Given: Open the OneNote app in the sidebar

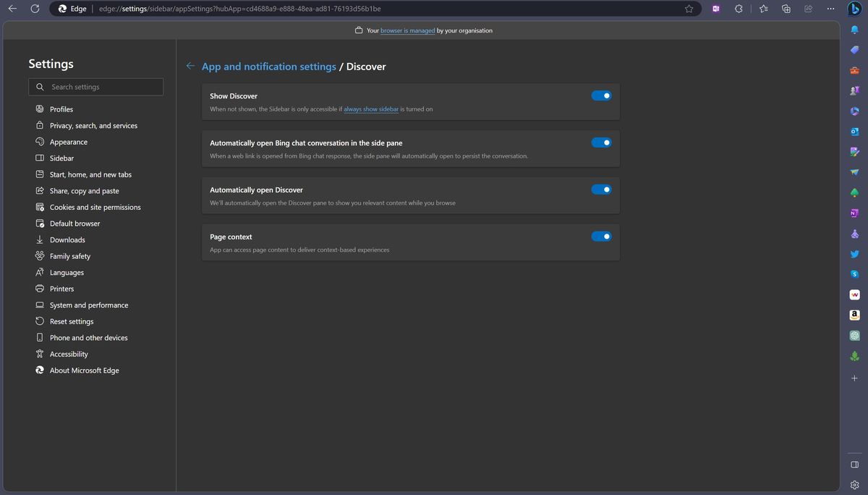Looking at the screenshot, I should coord(854,213).
